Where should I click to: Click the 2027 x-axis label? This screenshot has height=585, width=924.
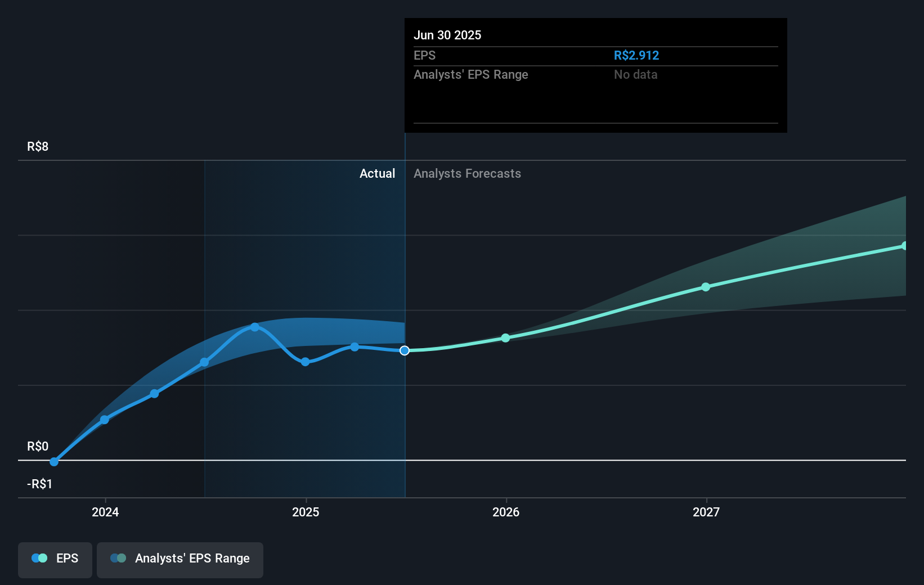[x=706, y=512]
